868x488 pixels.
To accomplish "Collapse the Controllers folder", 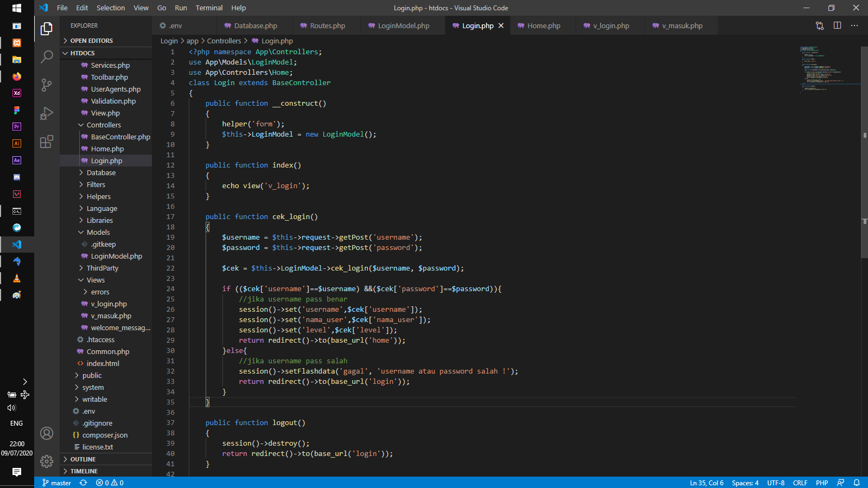I will (x=103, y=125).
